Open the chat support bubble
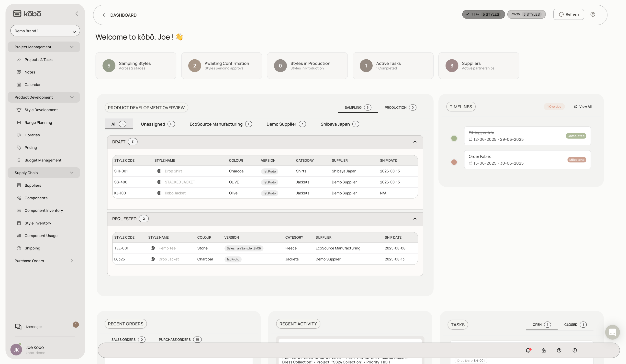The image size is (626, 364). tap(612, 332)
